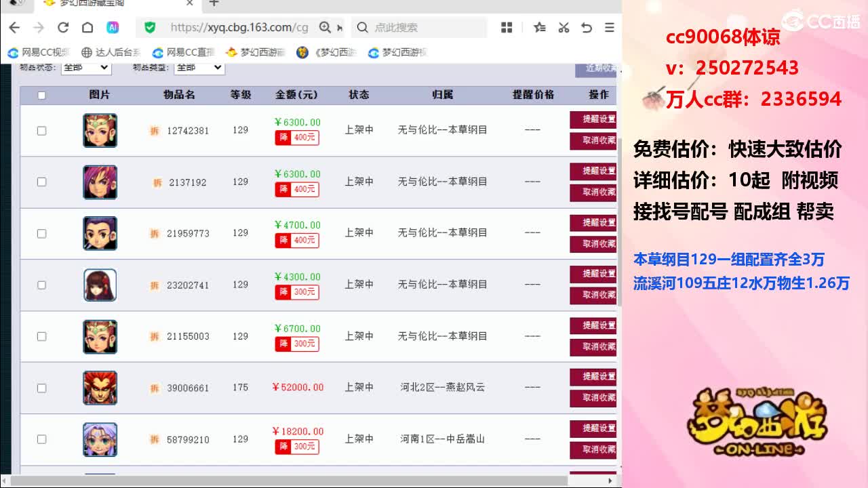Go back with the browser back arrow
This screenshot has height=488, width=868.
(x=14, y=28)
